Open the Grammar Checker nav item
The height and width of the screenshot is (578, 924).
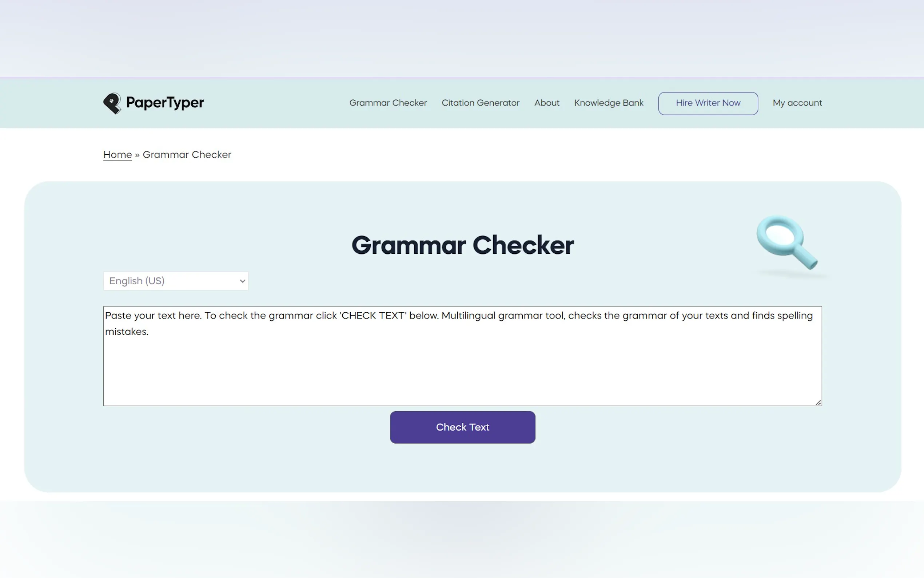[x=388, y=103]
